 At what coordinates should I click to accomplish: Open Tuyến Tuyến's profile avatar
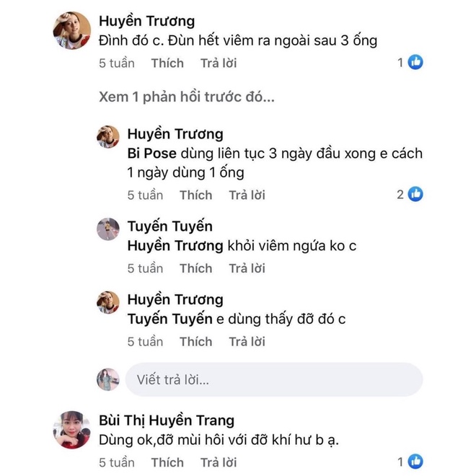[x=108, y=229]
